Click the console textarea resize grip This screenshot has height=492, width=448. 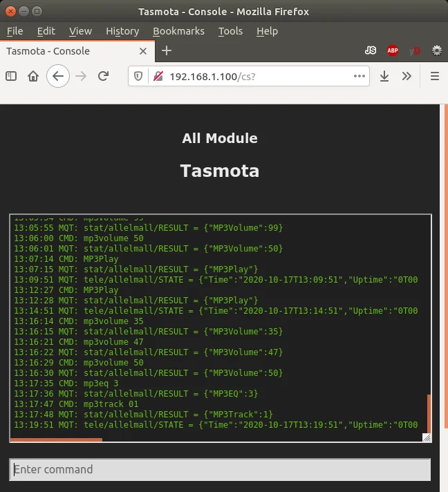(x=427, y=437)
